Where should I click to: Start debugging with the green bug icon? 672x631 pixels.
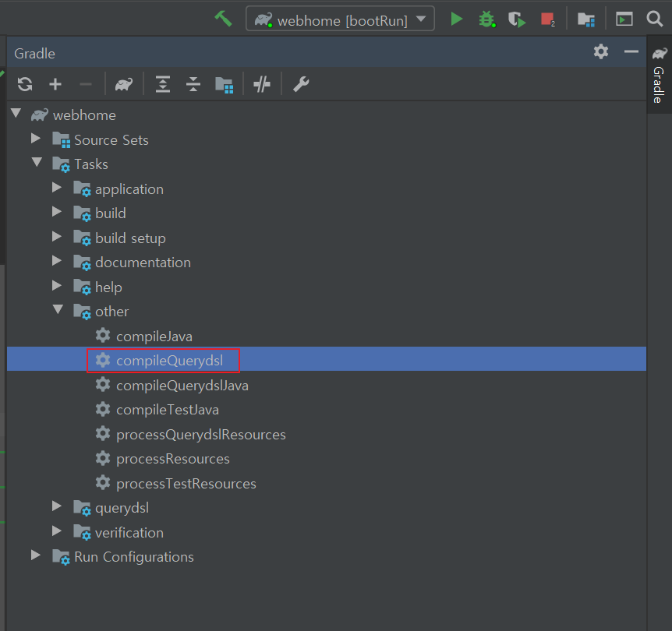pyautogui.click(x=487, y=19)
